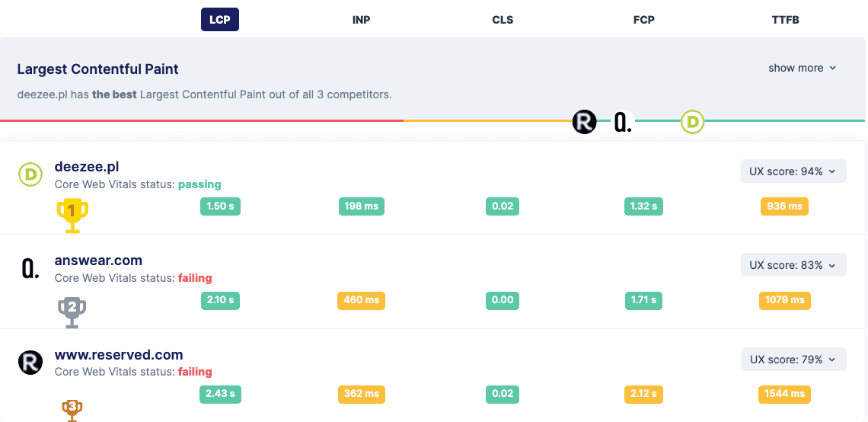This screenshot has width=868, height=422.
Task: Click the Answear marker on the LCP scale
Action: [x=623, y=122]
